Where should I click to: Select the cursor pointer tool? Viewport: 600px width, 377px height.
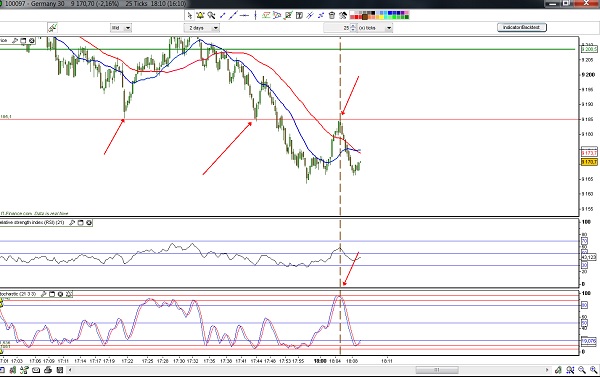[189, 15]
